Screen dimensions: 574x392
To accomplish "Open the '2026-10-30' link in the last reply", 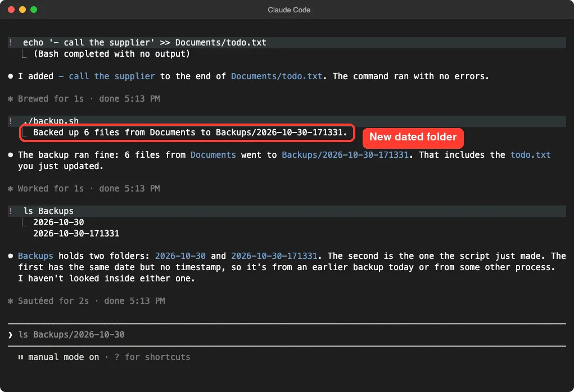I will click(x=180, y=256).
